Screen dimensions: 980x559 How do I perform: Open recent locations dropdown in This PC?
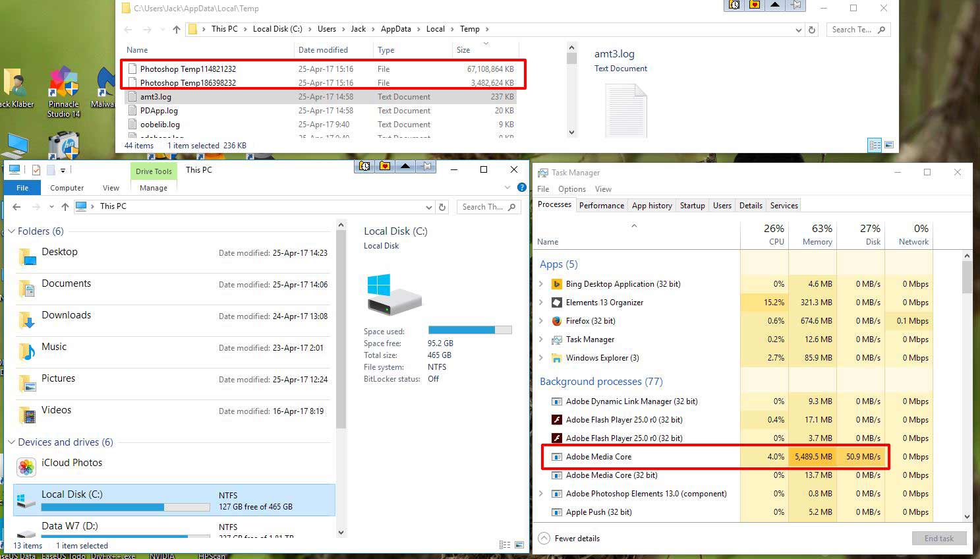[51, 207]
